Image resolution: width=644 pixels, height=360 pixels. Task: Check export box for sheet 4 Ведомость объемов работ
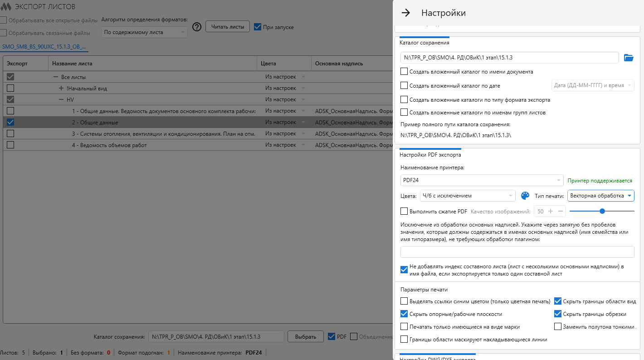pyautogui.click(x=10, y=145)
